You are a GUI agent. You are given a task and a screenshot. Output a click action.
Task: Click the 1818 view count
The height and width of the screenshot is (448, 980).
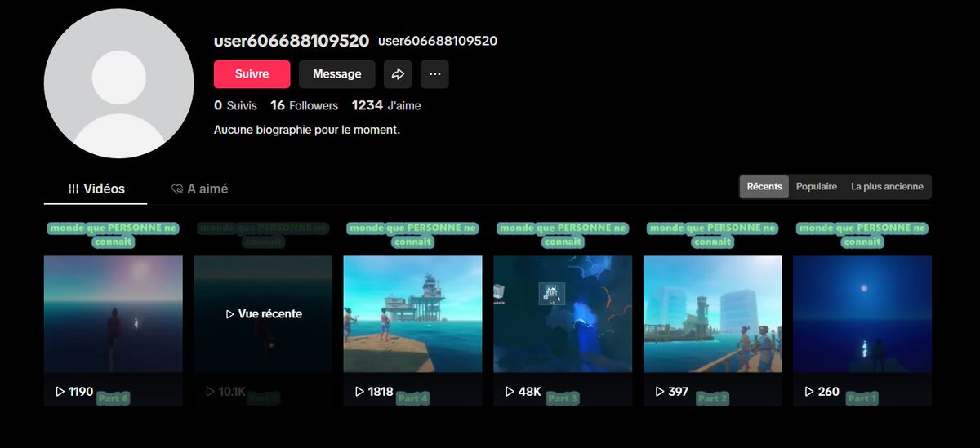coord(381,392)
